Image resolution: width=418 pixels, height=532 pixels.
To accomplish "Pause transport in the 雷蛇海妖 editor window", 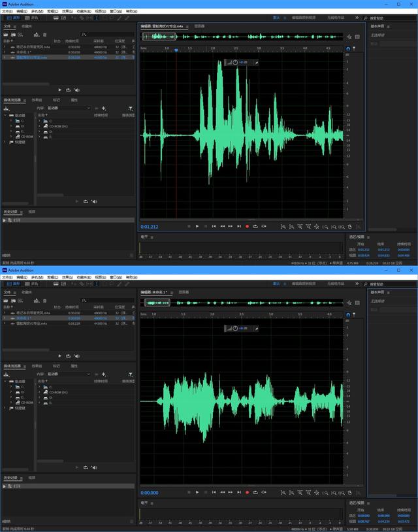I will pos(206,226).
